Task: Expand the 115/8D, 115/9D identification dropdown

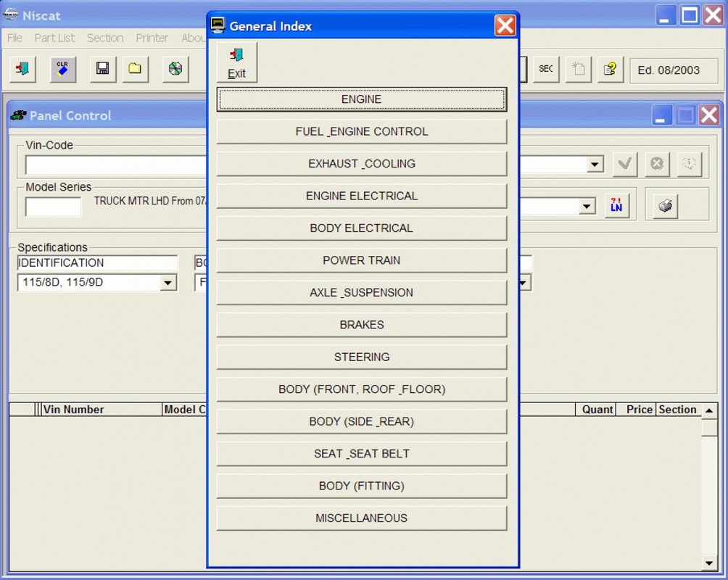Action: [168, 282]
